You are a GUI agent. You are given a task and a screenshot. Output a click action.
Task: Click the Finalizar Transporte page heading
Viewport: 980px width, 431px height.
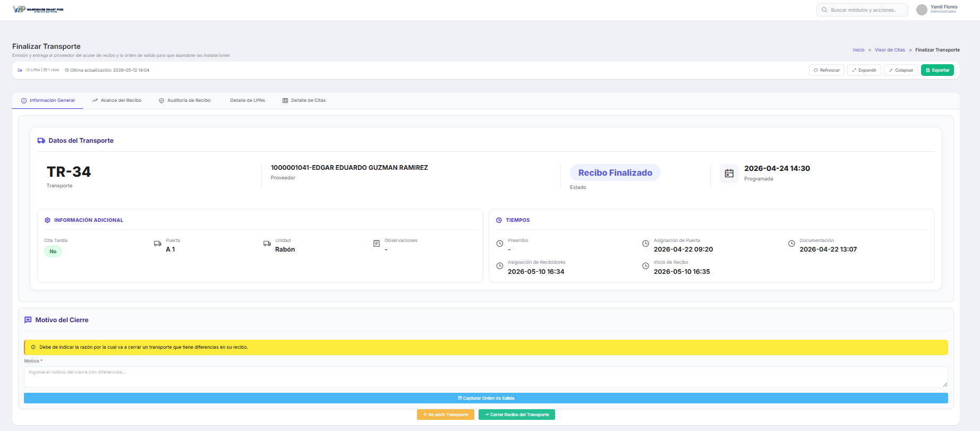[46, 46]
